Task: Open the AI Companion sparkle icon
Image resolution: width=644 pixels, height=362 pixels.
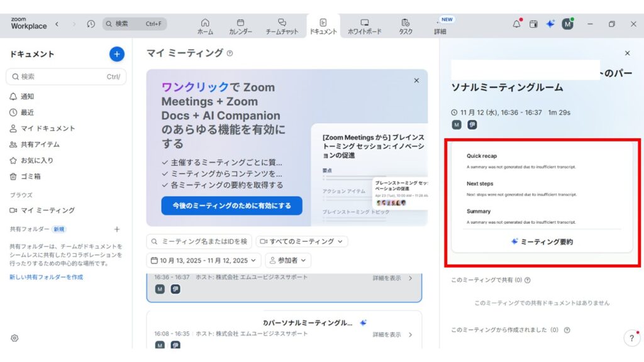Action: point(550,24)
